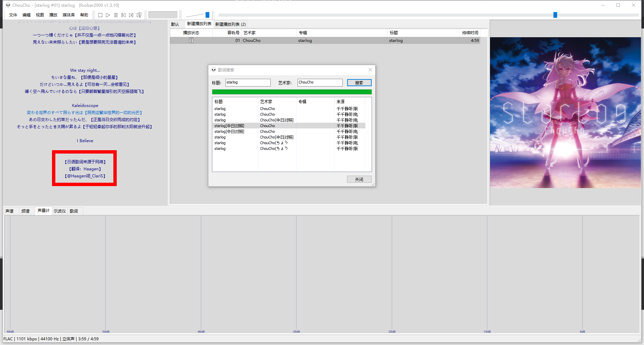644x345 pixels.
Task: Stop playback with the Stop icon
Action: point(100,15)
